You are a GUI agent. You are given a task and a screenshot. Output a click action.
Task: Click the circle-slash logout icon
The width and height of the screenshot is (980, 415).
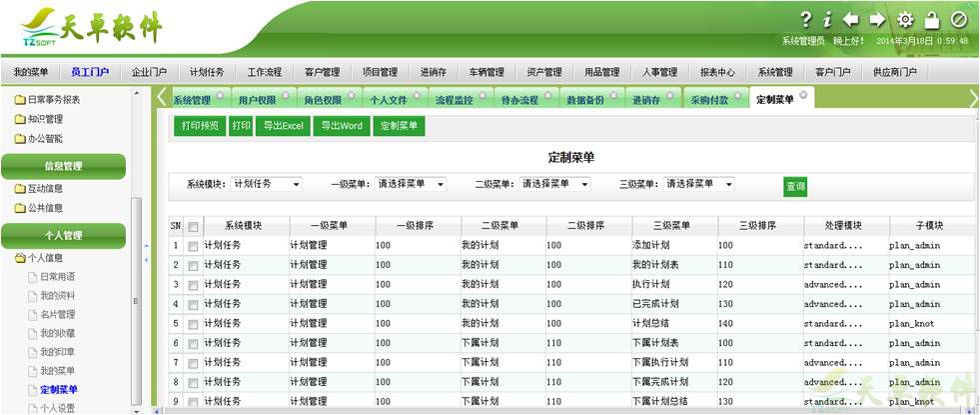[959, 19]
